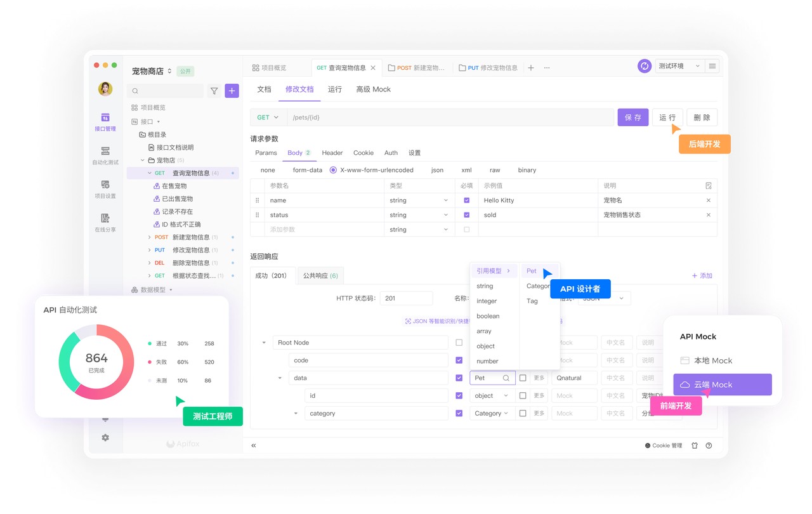This screenshot has width=812, height=514.
Task: Open 项目设置 sidebar section
Action: [105, 189]
